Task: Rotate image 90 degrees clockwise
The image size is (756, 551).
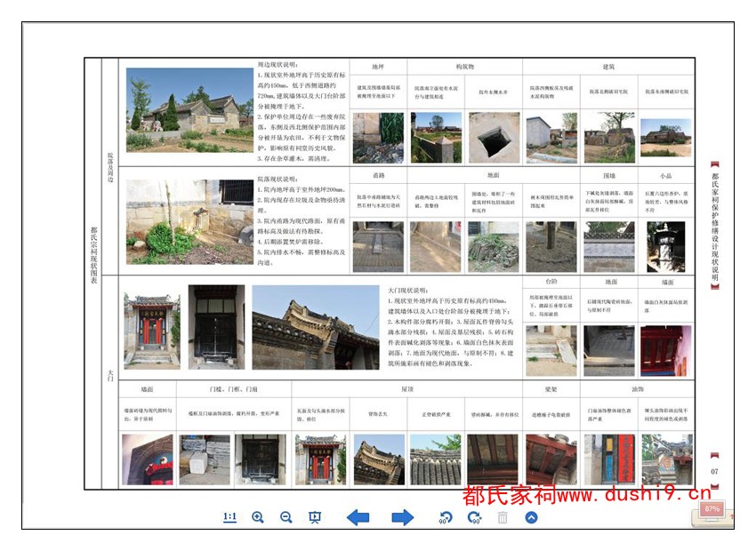Action: [474, 517]
